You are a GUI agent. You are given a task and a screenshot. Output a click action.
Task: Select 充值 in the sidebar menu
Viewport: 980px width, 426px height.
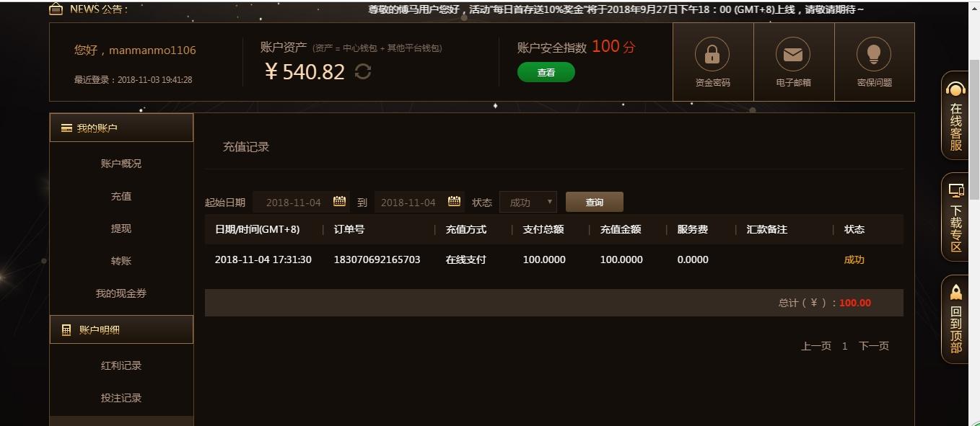click(121, 196)
